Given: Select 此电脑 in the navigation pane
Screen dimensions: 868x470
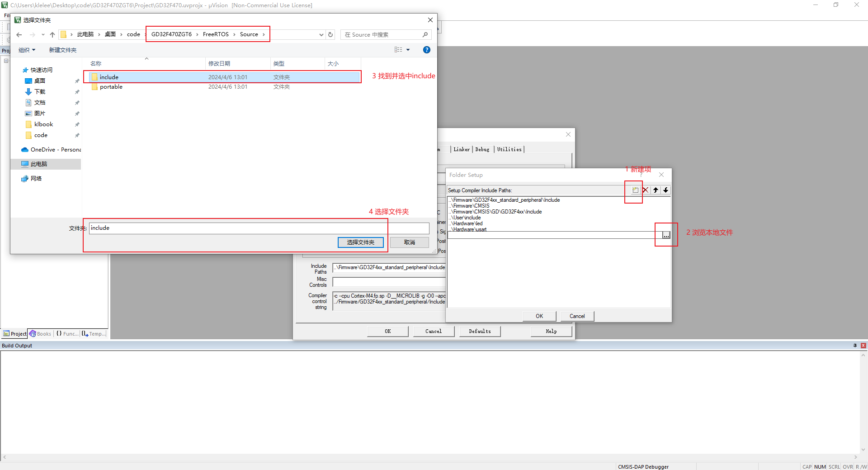Looking at the screenshot, I should coord(39,164).
